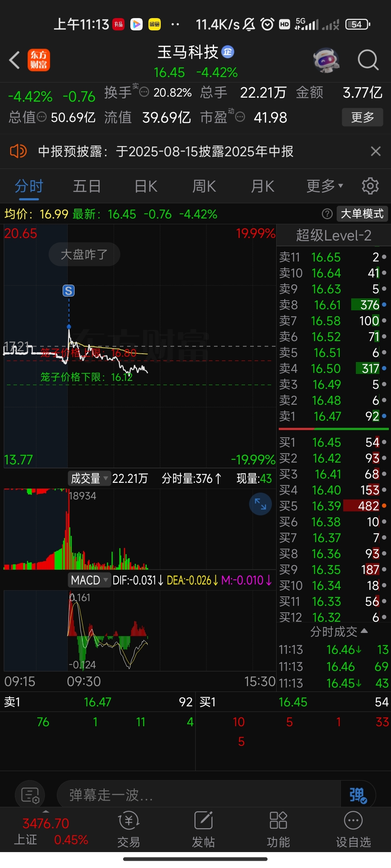Switch to the 月K tab
This screenshot has height=868, width=391.
click(262, 186)
